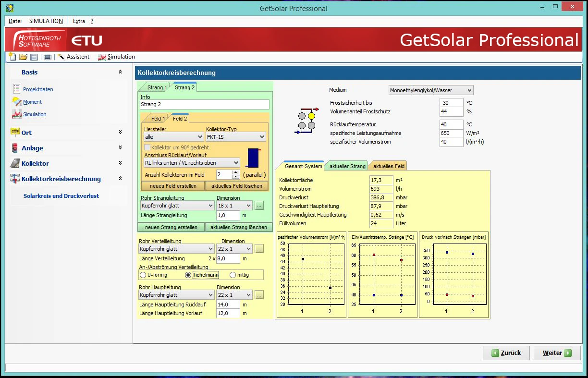Click the Kollektor panel icon in the sidebar
Image resolution: width=588 pixels, height=378 pixels.
[14, 163]
